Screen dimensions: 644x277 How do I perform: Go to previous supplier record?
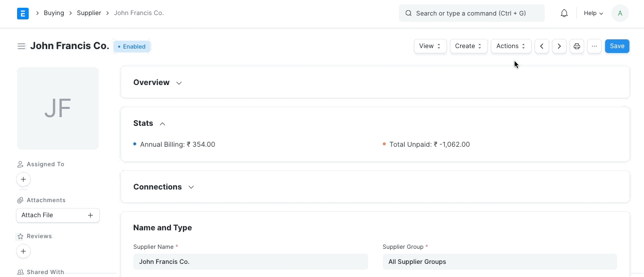(x=542, y=46)
